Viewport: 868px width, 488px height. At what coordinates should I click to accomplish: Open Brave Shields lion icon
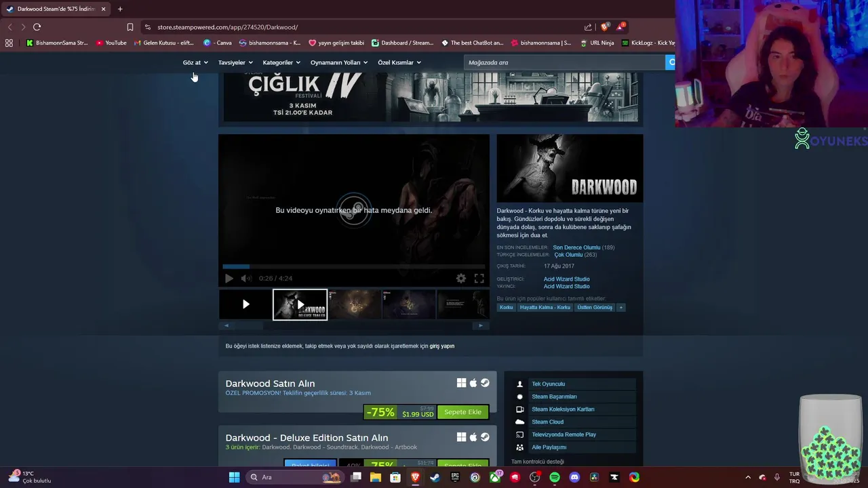point(605,27)
